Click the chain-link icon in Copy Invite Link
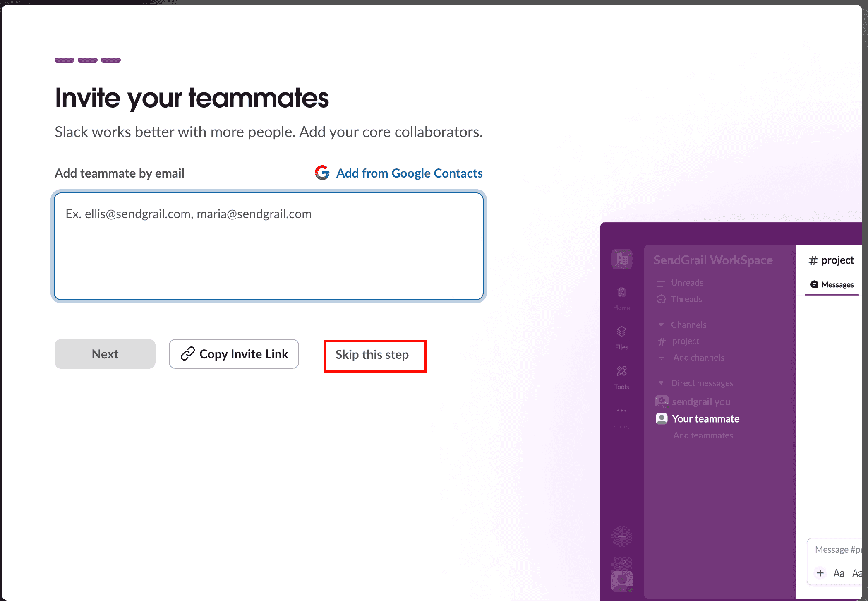868x601 pixels. (187, 354)
